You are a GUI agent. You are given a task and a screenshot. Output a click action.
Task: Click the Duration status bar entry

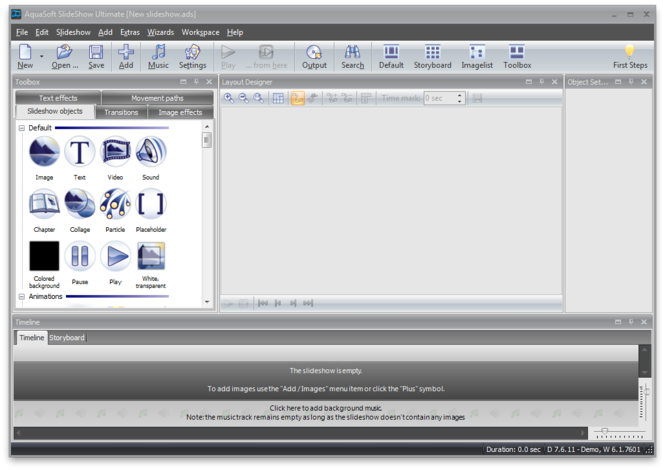(x=513, y=449)
